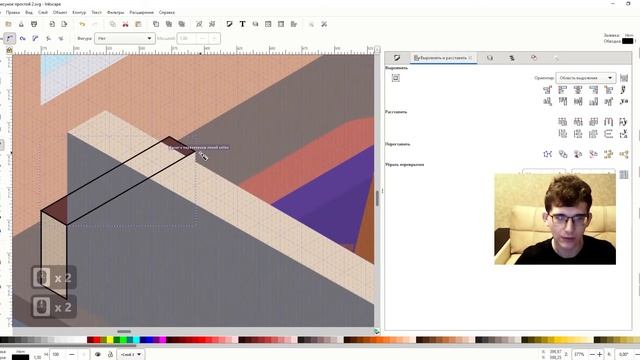Screen dimensions: 640x360
Task: Center objects on horizontal axis
Action: (578, 101)
